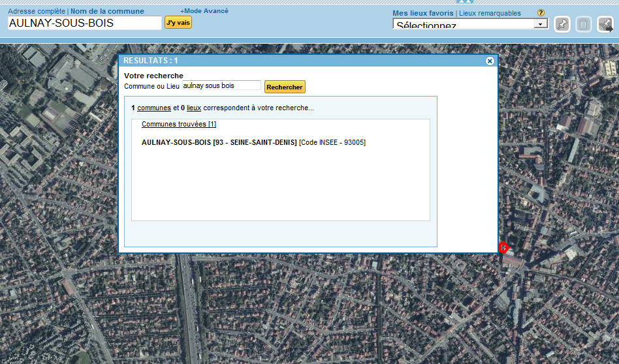619x364 pixels.
Task: Collapse the top panel with arrow handle
Action: pos(464,2)
